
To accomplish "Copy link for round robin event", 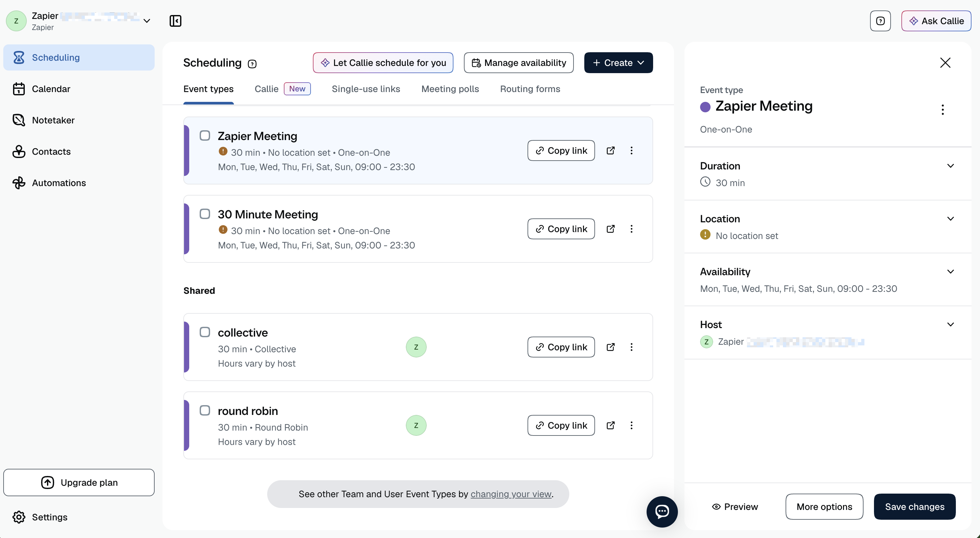I will [x=561, y=426].
